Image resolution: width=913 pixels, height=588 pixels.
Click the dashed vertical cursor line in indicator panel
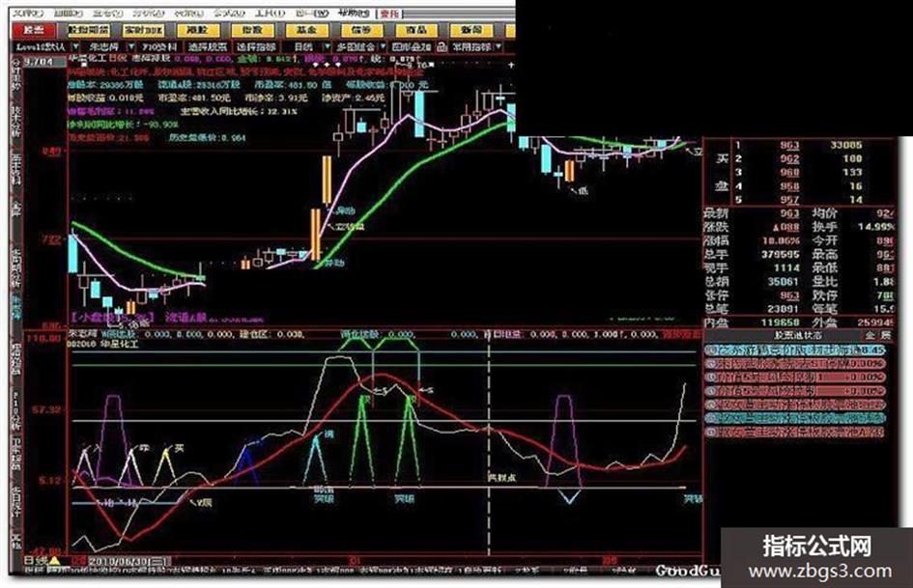click(x=489, y=445)
